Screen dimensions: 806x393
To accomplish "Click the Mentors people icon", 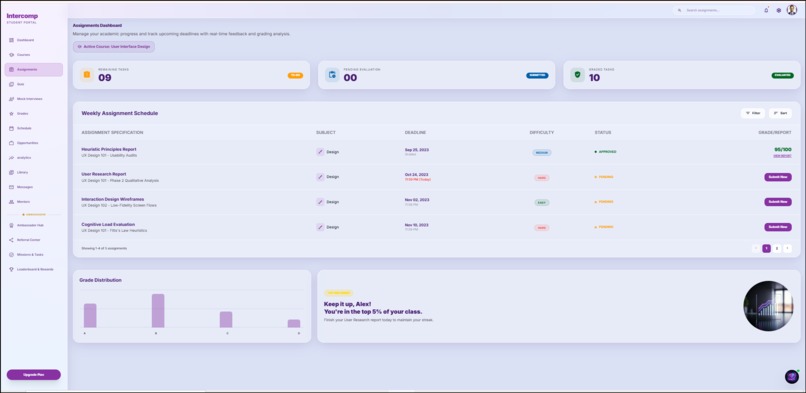I will 11,202.
